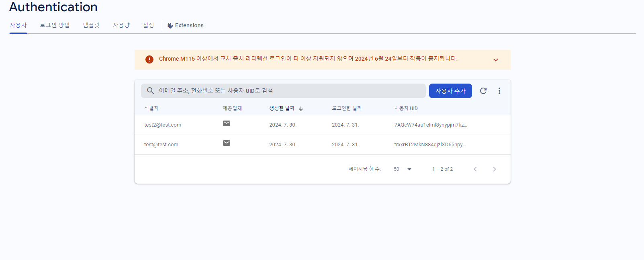Switch to the 사용자 tab

tap(18, 25)
